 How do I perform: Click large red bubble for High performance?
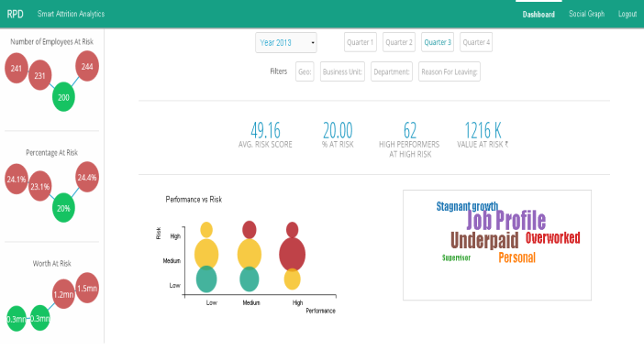click(x=292, y=254)
